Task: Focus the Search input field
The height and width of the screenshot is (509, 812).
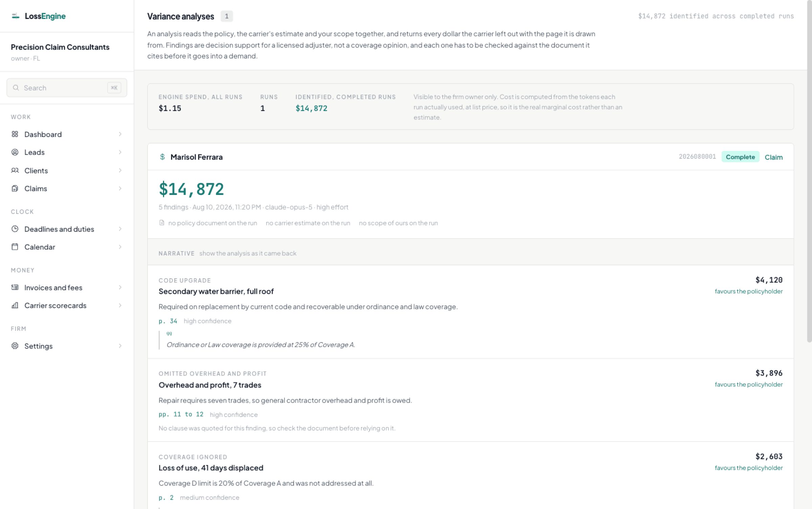Action: pyautogui.click(x=67, y=88)
